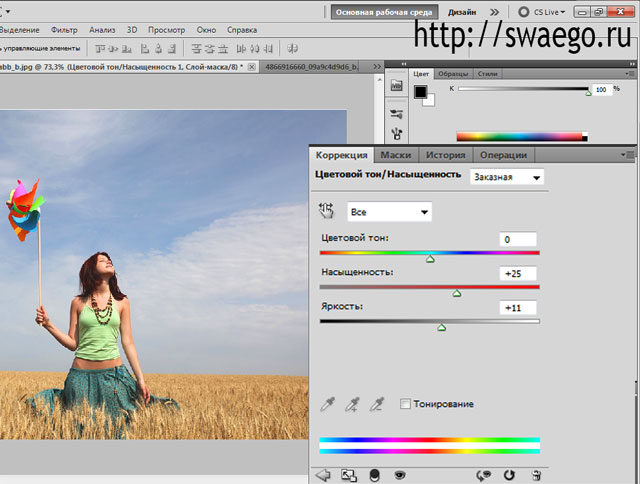640x484 pixels.
Task: Switch to the Стили tab
Action: coord(487,74)
